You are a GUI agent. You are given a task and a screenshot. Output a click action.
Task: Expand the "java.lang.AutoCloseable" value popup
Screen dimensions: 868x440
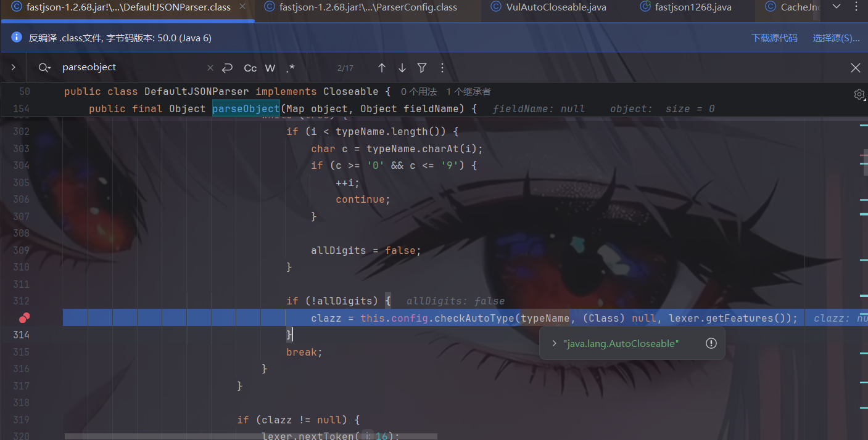555,343
